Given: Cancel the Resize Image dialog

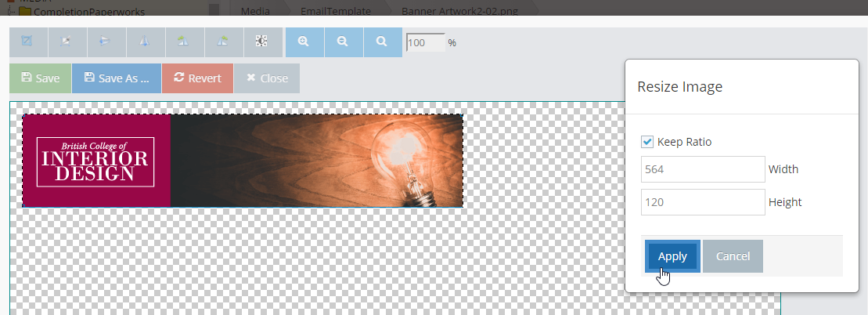Looking at the screenshot, I should 733,256.
